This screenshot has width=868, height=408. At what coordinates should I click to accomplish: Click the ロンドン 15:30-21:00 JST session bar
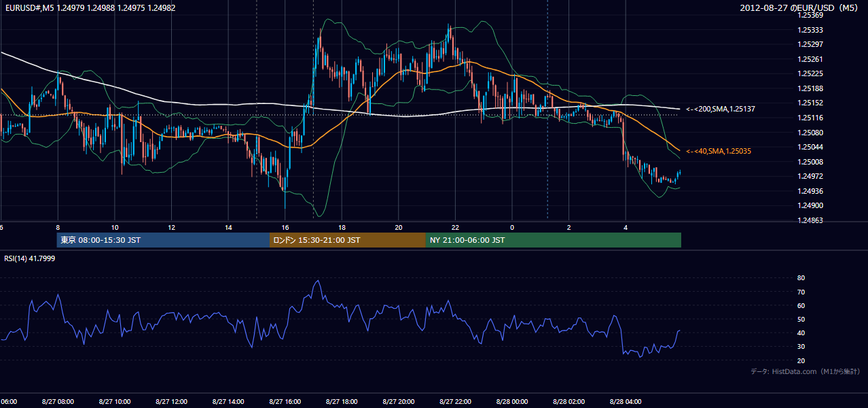point(348,240)
